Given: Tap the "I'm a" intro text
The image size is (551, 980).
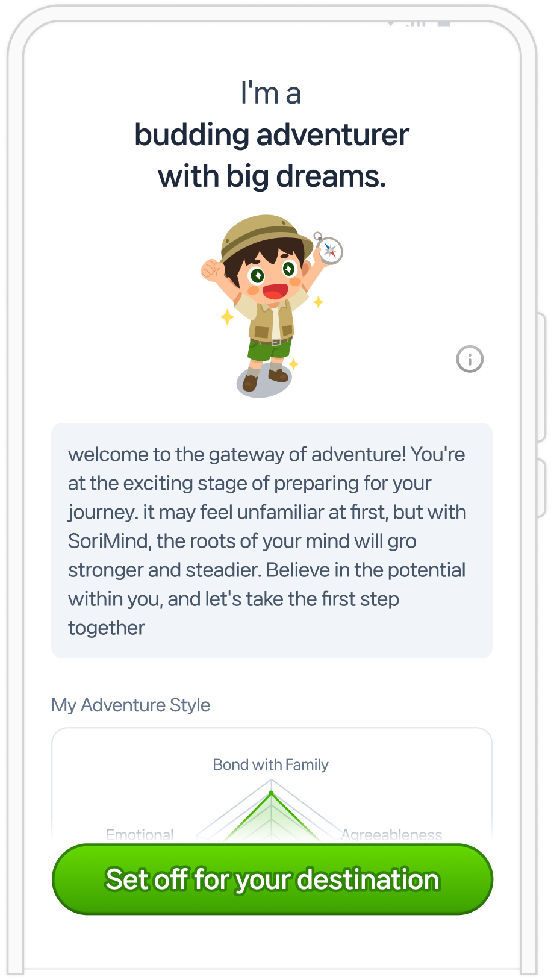Looking at the screenshot, I should (270, 93).
